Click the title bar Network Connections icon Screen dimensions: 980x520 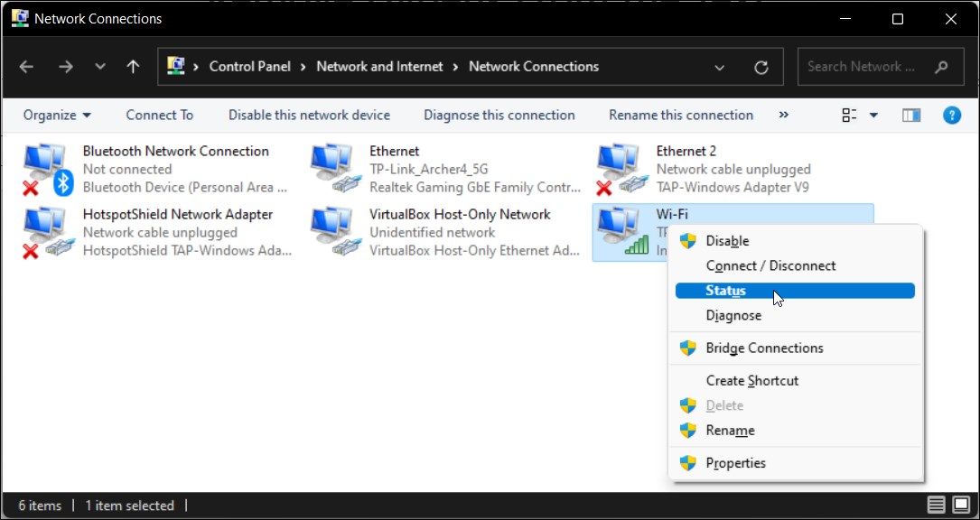[19, 18]
